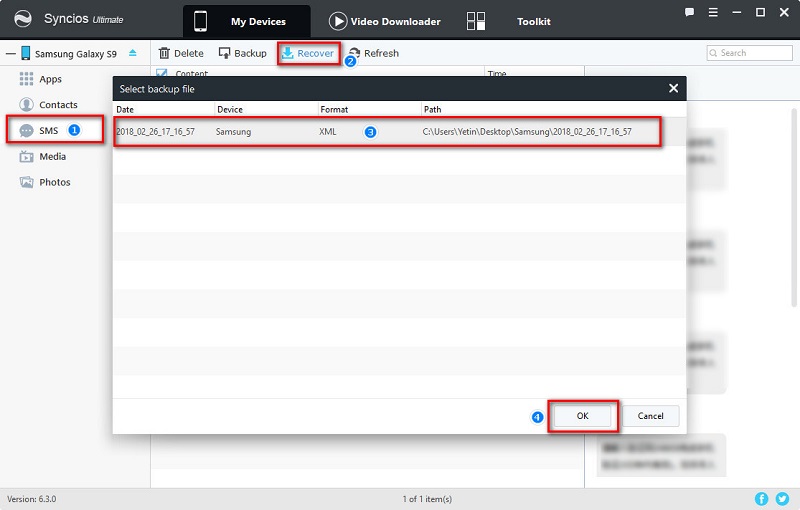Click the C:\Users\Yetin\Desktop\Samsung backup path cell
The image size is (800, 510).
(x=527, y=132)
